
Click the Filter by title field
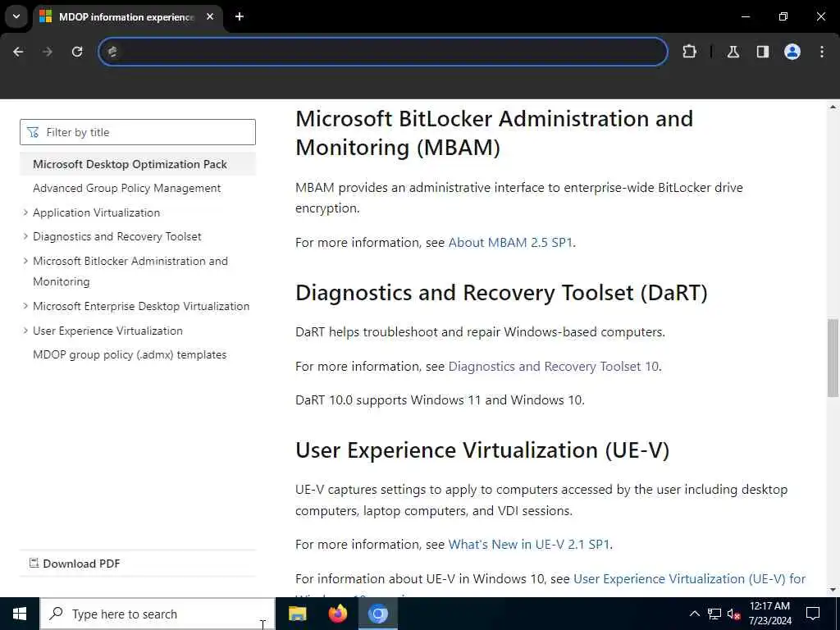coord(138,132)
